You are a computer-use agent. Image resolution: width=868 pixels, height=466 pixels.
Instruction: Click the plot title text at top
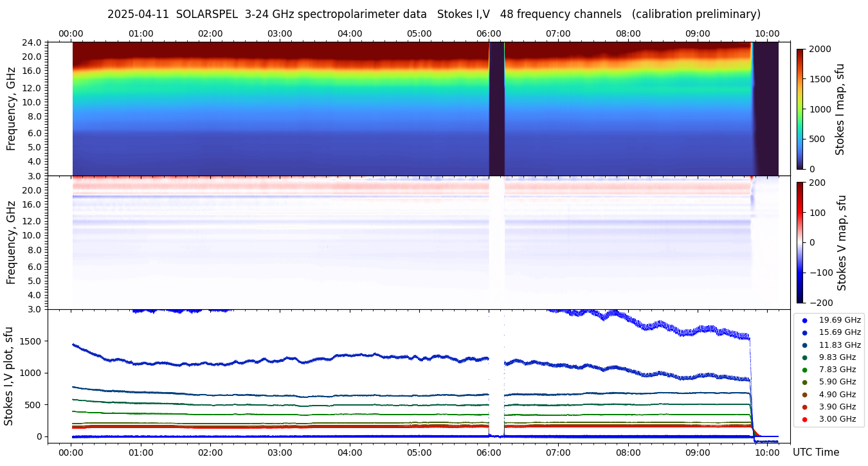click(x=434, y=14)
